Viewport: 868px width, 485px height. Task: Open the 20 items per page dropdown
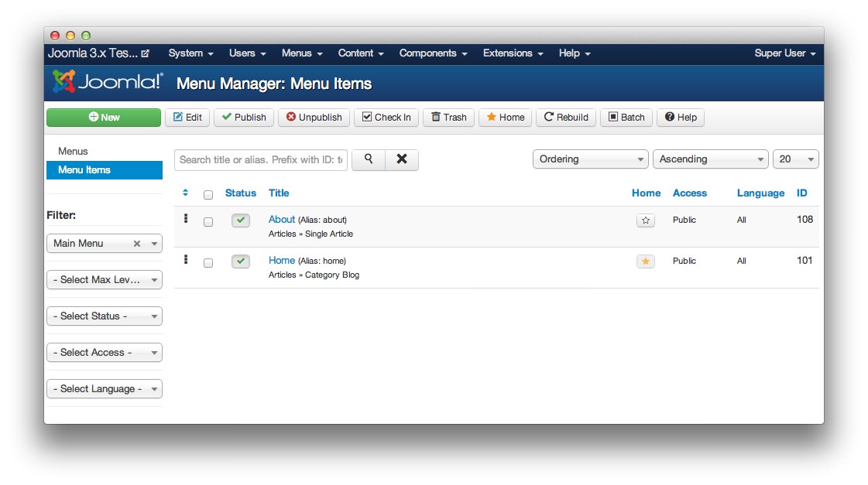795,159
